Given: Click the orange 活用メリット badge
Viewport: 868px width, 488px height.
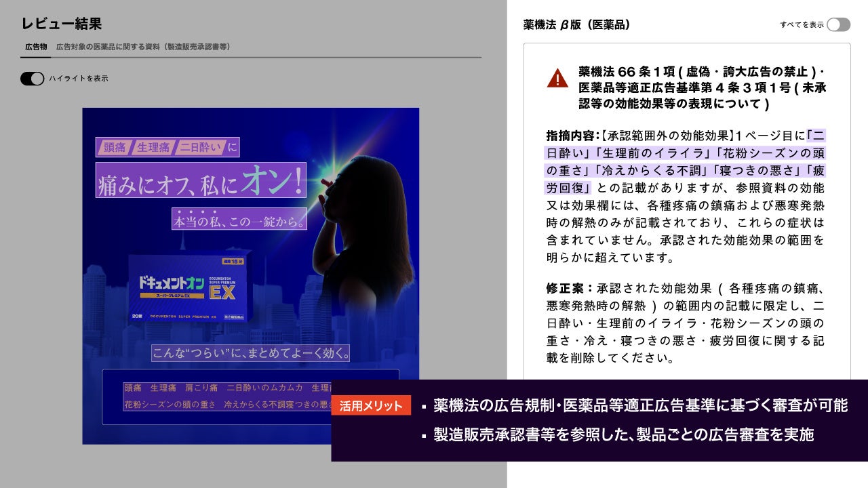Looking at the screenshot, I should tap(371, 405).
